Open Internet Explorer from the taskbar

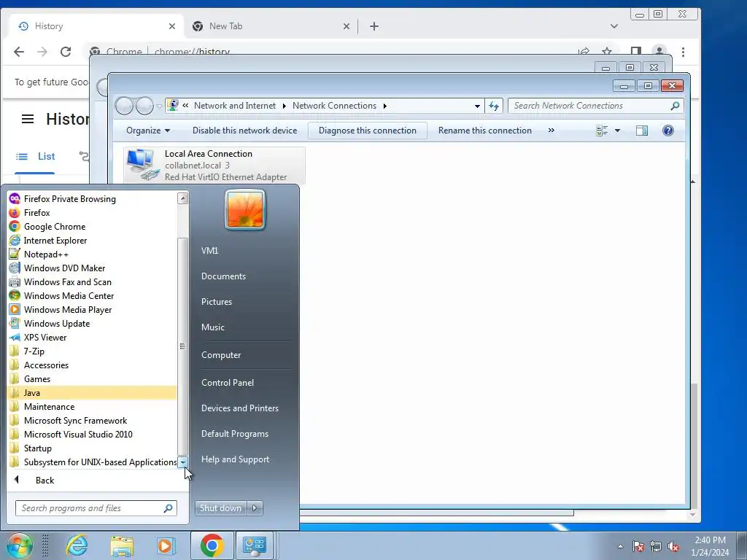click(x=77, y=545)
